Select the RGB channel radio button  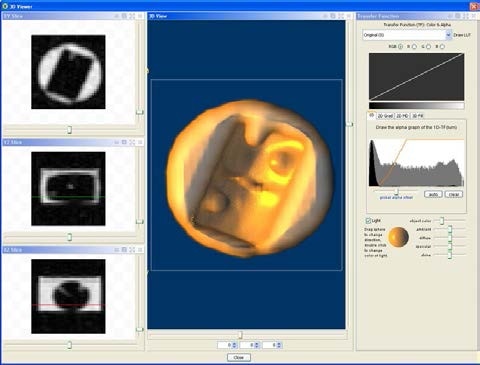click(400, 47)
